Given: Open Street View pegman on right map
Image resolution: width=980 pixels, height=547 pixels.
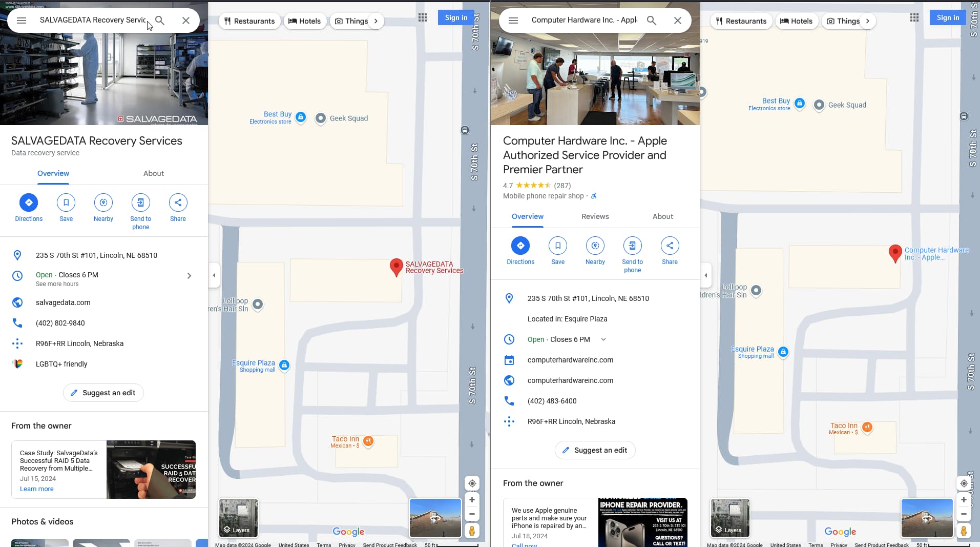Looking at the screenshot, I should coord(964,531).
